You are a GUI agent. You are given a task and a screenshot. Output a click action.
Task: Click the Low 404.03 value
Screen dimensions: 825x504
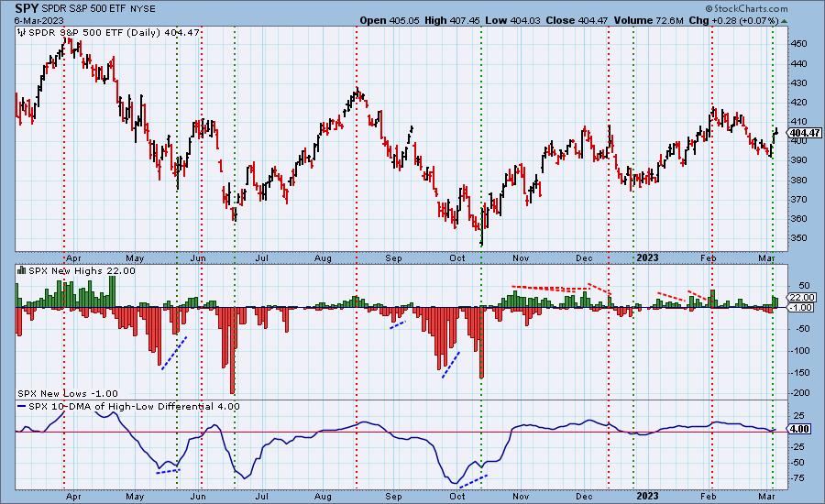tap(512, 20)
